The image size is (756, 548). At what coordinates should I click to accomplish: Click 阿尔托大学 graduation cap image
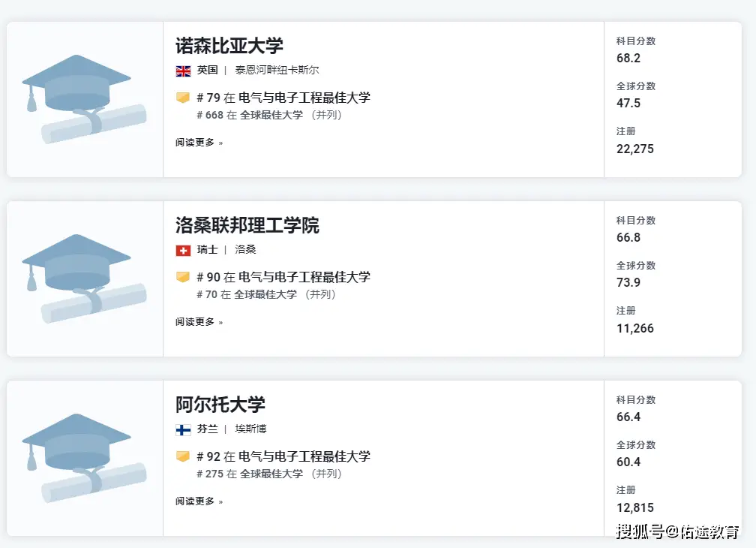(x=84, y=458)
